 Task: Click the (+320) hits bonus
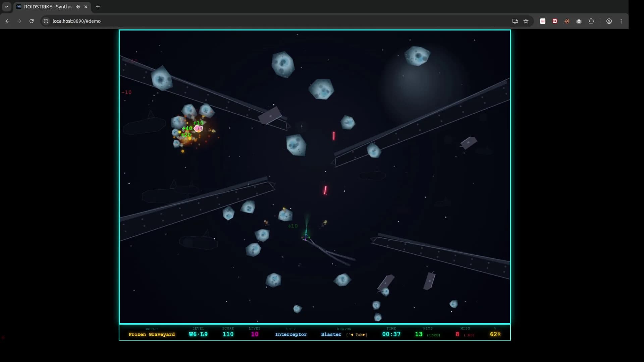(x=433, y=335)
